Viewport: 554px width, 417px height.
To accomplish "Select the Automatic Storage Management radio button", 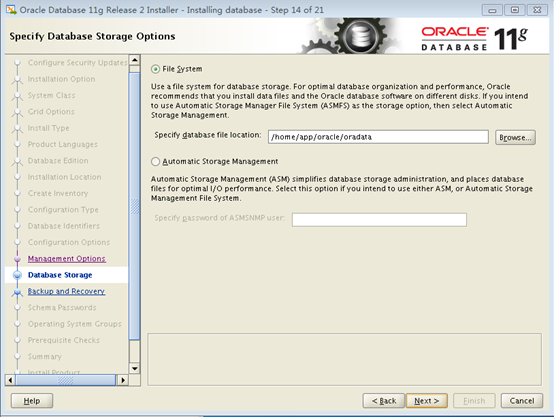I will 155,161.
